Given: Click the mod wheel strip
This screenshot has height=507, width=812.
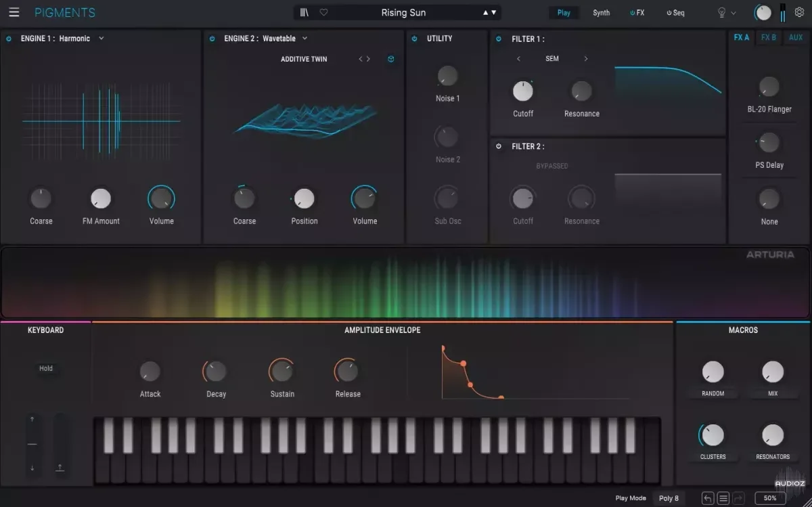Looking at the screenshot, I should click(60, 445).
